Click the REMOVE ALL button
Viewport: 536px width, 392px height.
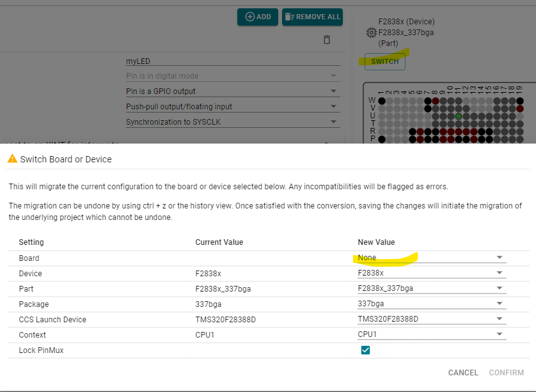(312, 17)
